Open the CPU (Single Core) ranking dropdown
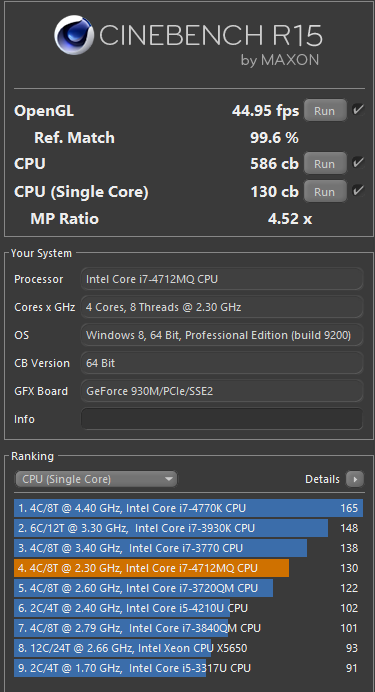 (96, 479)
